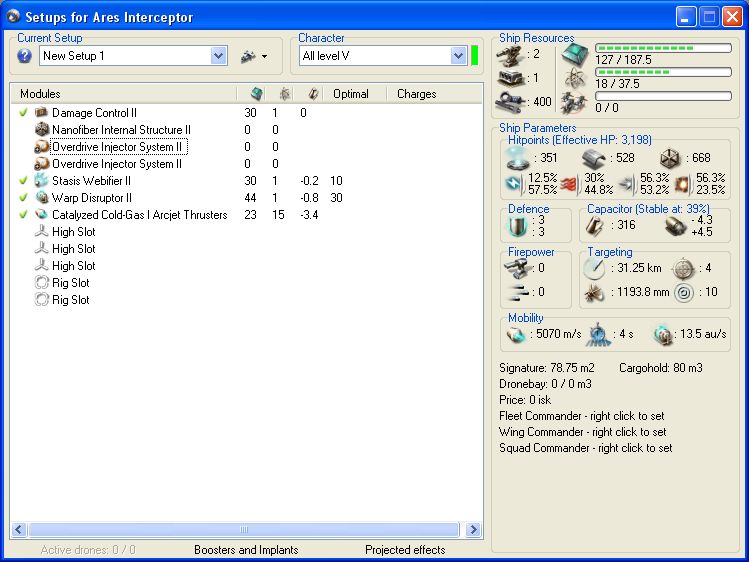Click the blue help question mark icon

click(x=25, y=56)
